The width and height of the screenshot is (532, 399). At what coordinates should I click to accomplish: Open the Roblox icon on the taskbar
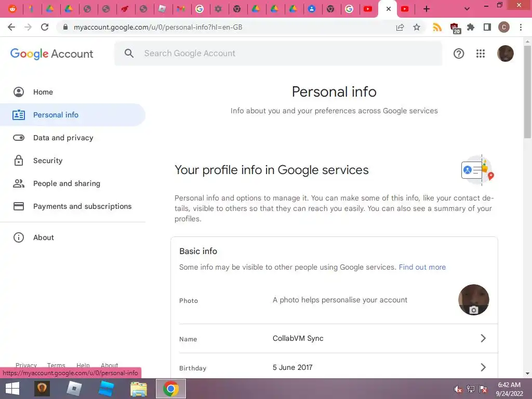[74, 389]
